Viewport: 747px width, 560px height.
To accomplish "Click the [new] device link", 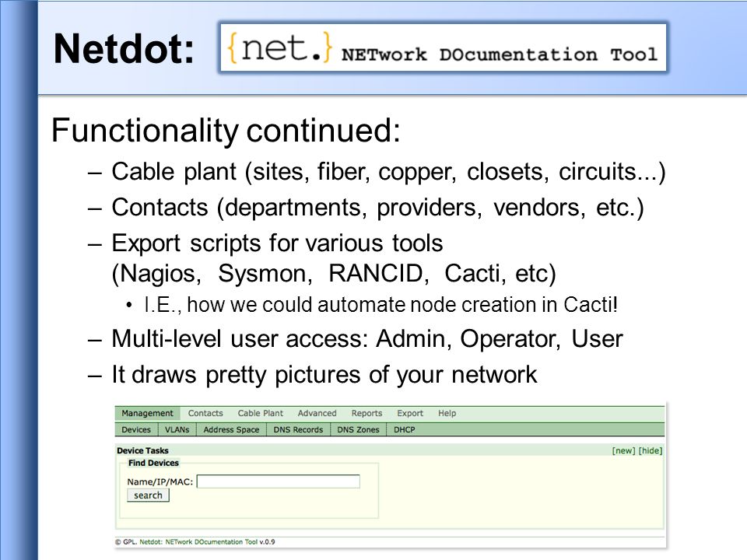I will 623,450.
